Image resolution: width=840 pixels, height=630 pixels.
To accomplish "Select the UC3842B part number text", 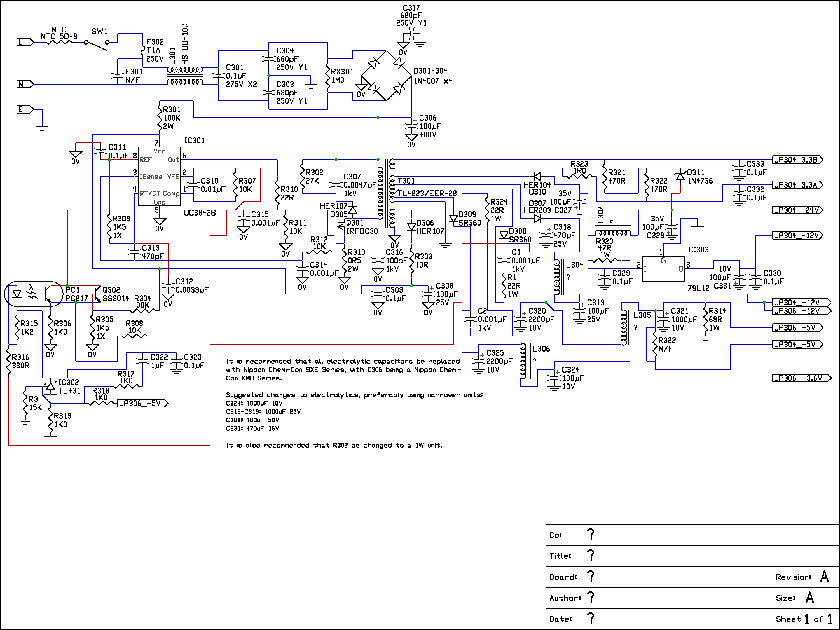I will point(200,213).
